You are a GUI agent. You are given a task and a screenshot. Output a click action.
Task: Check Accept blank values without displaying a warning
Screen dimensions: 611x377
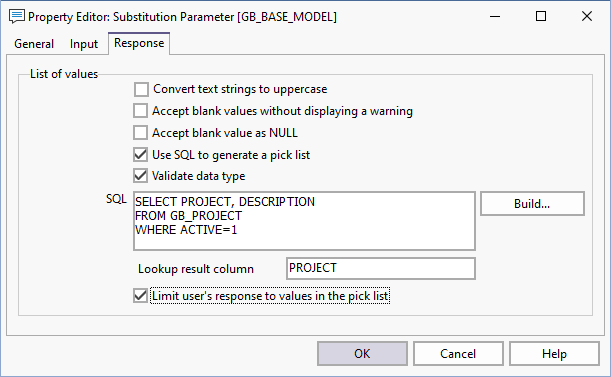140,111
